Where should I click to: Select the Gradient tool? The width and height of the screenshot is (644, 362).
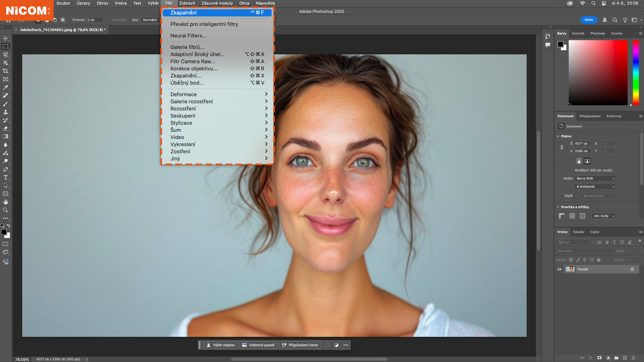click(x=6, y=136)
